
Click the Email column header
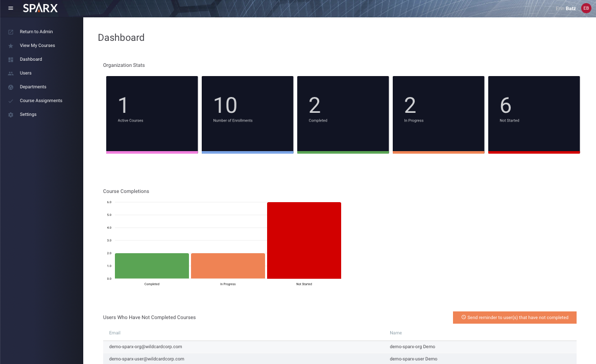click(x=114, y=333)
